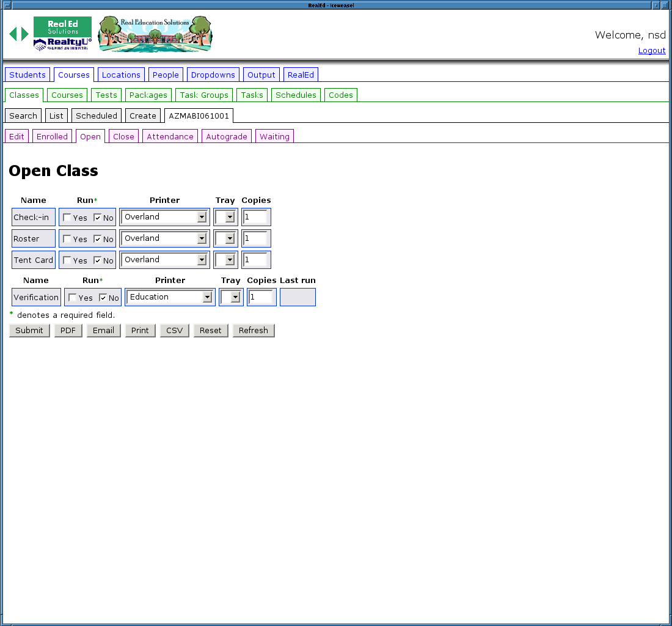Click the Real Education Solutions banner image

click(155, 34)
